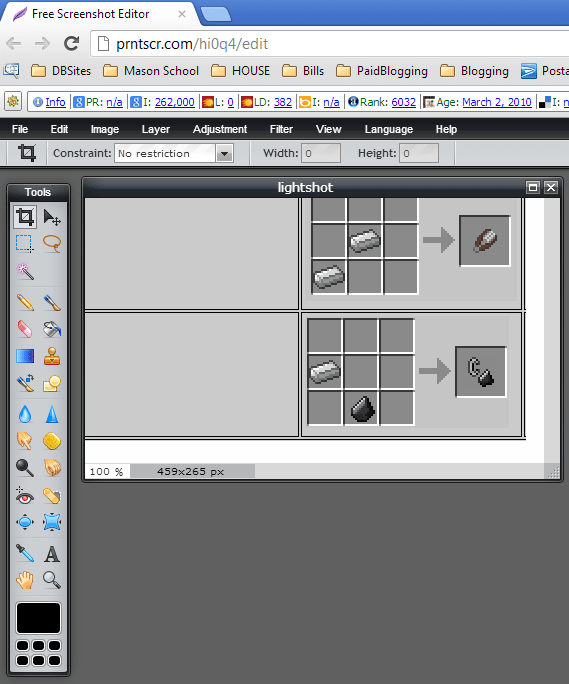The width and height of the screenshot is (569, 684).
Task: Choose the Zoom magnifier tool
Action: 52,580
